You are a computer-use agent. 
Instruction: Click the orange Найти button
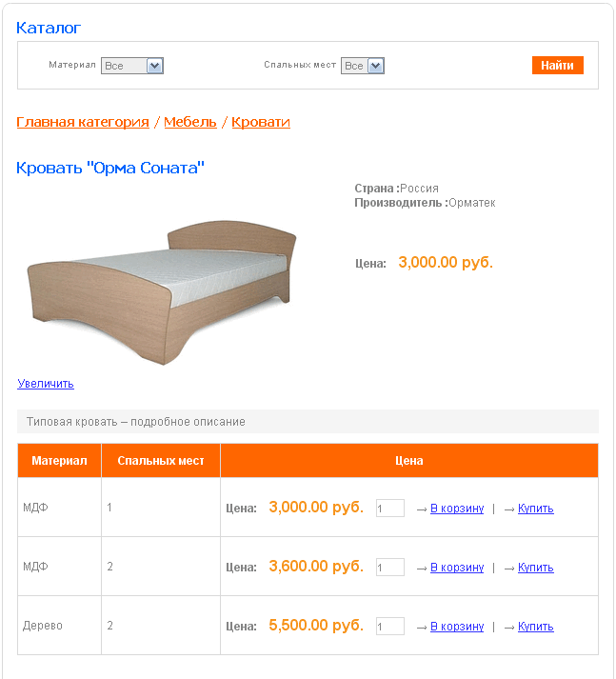tap(557, 66)
